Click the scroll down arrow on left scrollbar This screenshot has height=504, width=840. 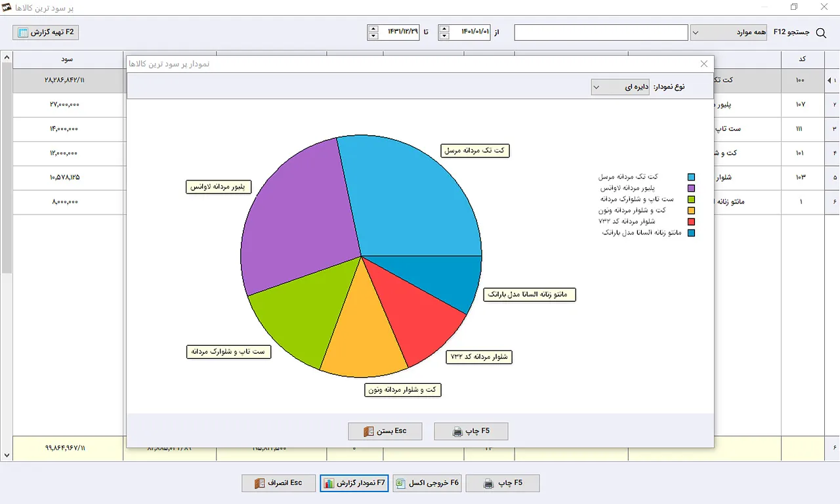tap(7, 455)
